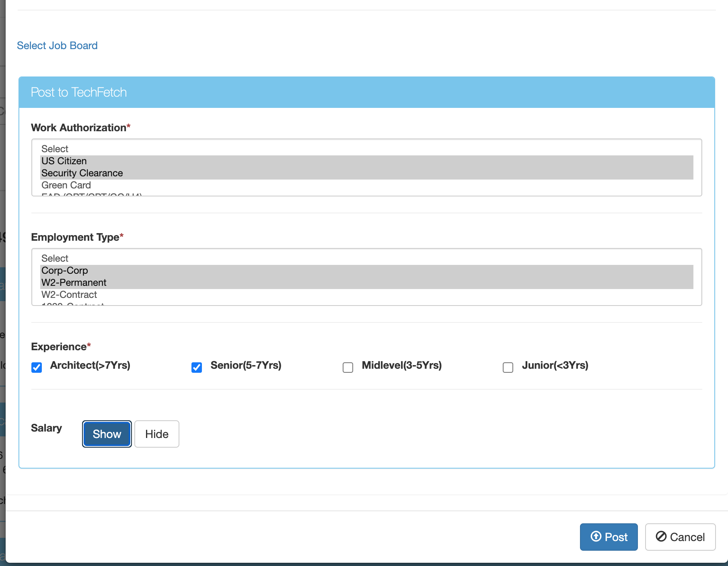Image resolution: width=728 pixels, height=566 pixels.
Task: Click the Post to TechFetch panel header
Action: pos(367,92)
